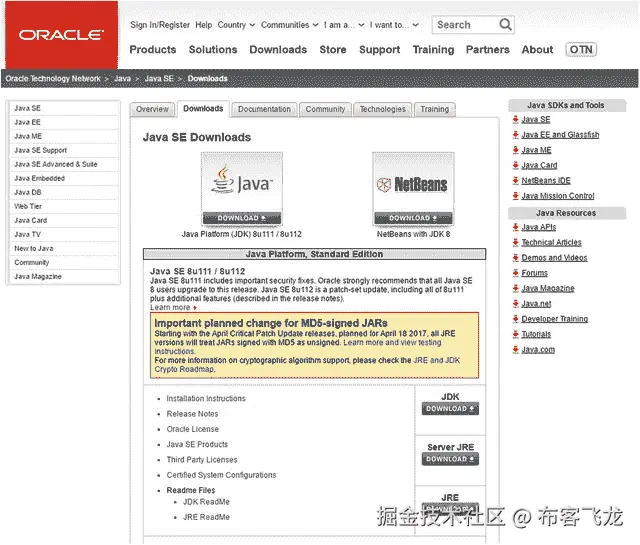Open Third Party Licenses link
The width and height of the screenshot is (640, 545).
click(x=202, y=460)
